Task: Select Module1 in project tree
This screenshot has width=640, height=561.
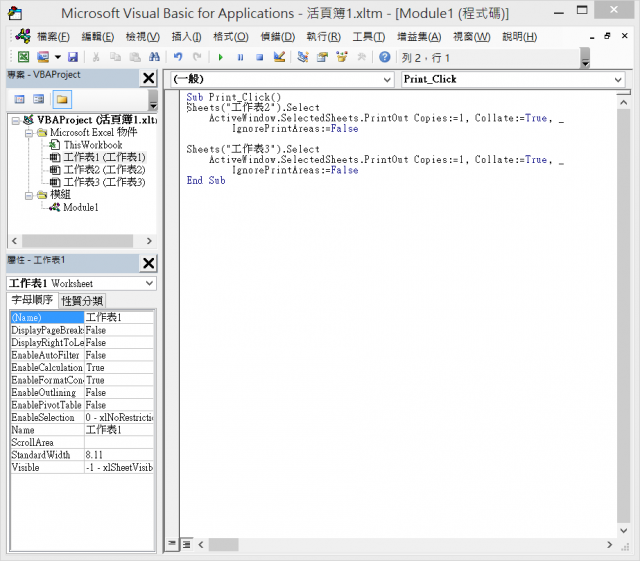Action: 80,207
